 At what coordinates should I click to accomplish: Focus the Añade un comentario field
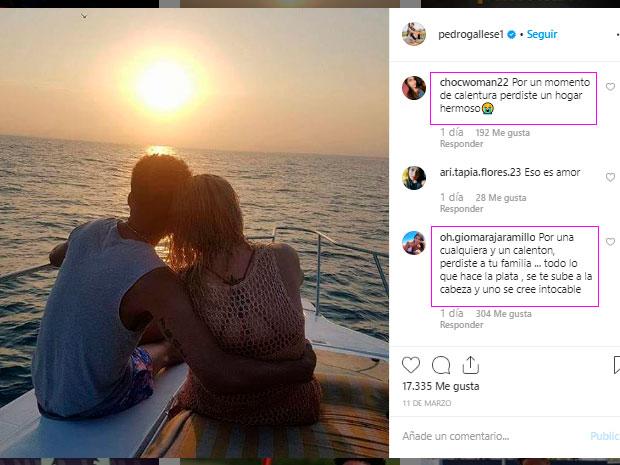[x=494, y=436]
